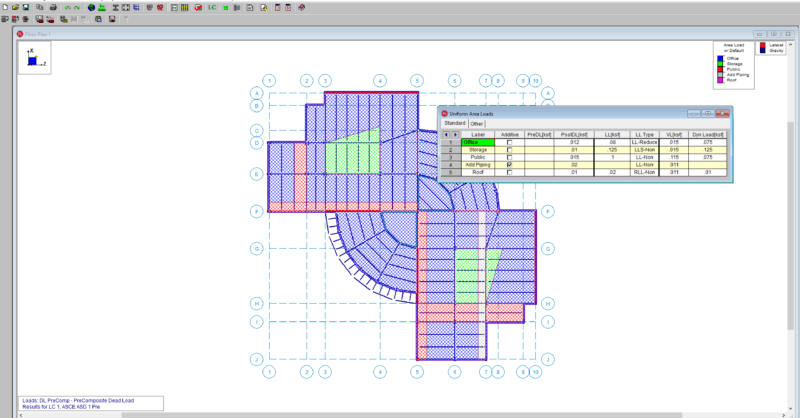Toggle Additive checkbox for Office row
This screenshot has width=800, height=418.
click(x=509, y=143)
